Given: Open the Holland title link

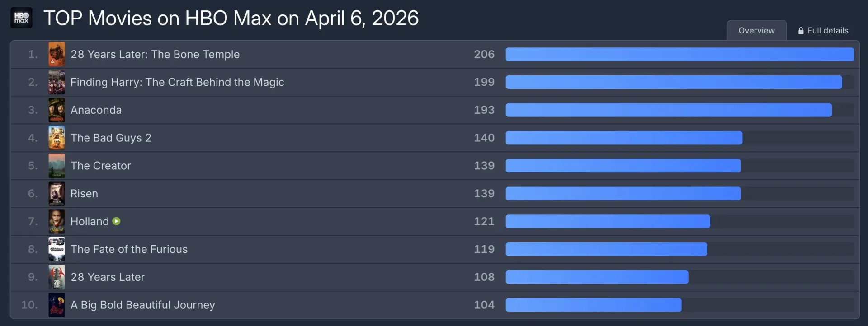Looking at the screenshot, I should pyautogui.click(x=90, y=221).
